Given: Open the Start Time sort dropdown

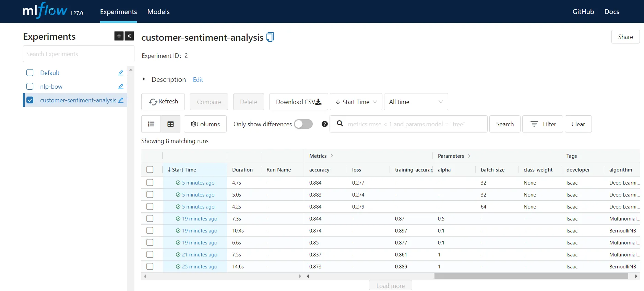Looking at the screenshot, I should tap(356, 102).
